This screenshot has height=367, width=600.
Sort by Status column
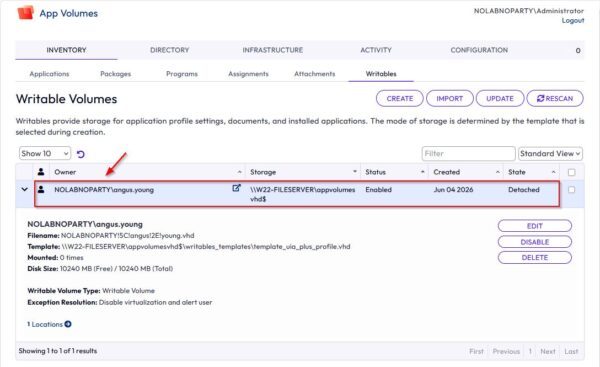point(395,172)
